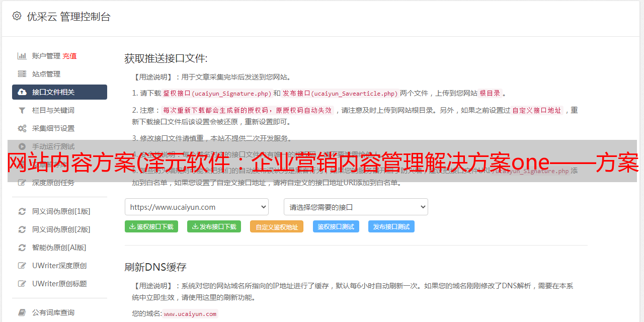This screenshot has height=322, width=644.
Task: Click edit icon for UWriter深度原创
Action: [x=22, y=266]
